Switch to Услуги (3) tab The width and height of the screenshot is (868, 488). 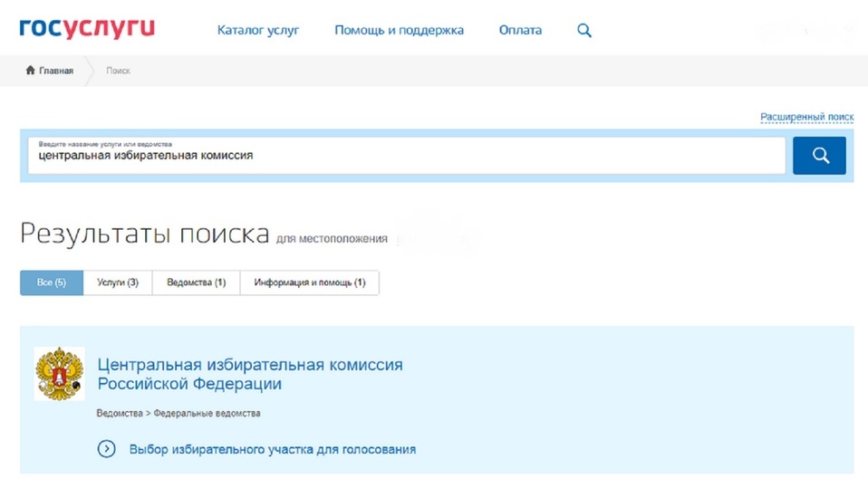pyautogui.click(x=118, y=282)
